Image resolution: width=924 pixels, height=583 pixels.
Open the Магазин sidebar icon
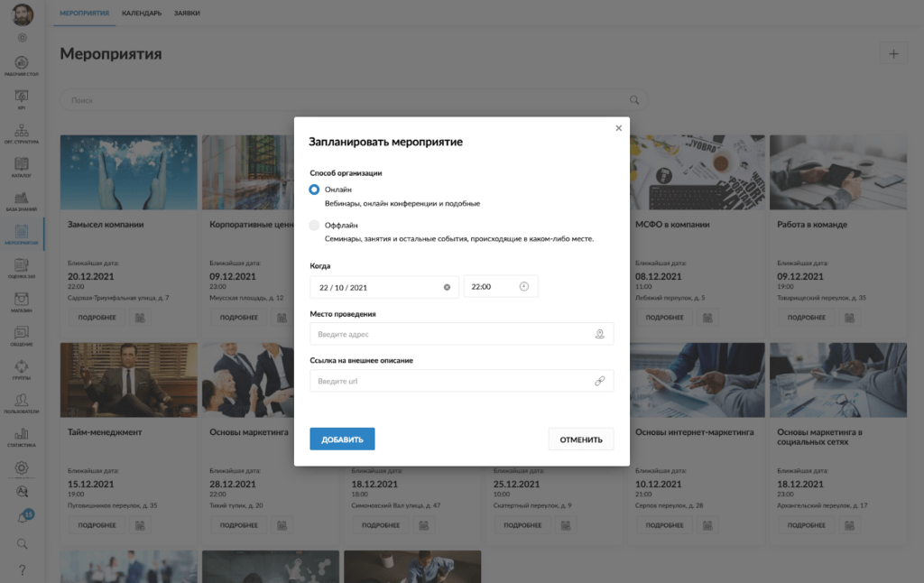[x=22, y=302]
